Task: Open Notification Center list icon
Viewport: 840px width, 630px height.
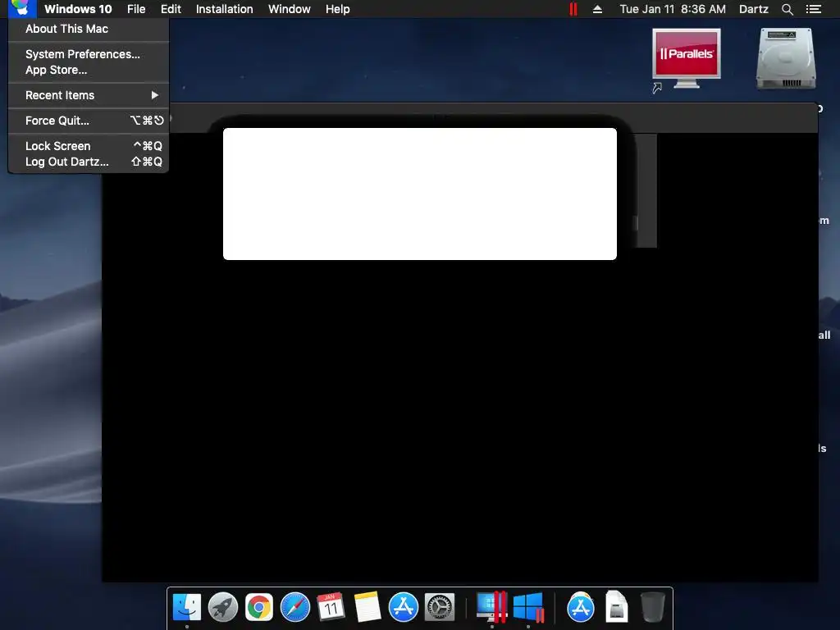Action: coord(814,9)
